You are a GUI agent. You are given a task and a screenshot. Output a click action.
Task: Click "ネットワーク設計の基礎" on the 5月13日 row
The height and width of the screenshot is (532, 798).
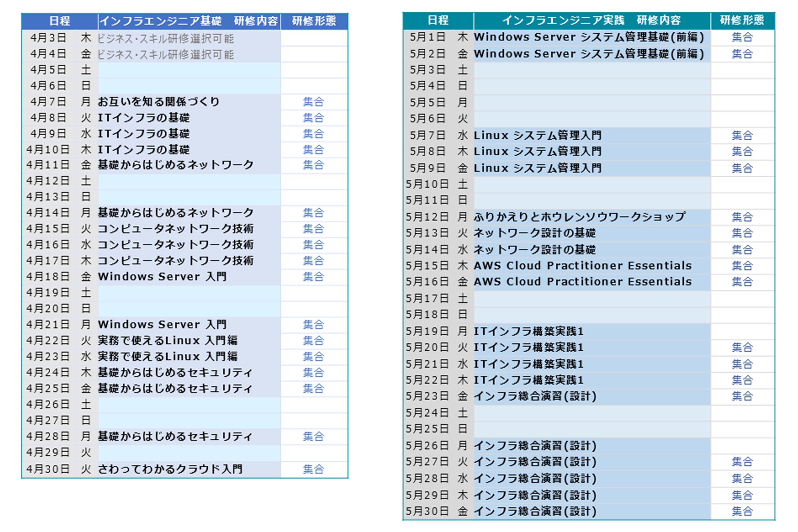tap(535, 233)
